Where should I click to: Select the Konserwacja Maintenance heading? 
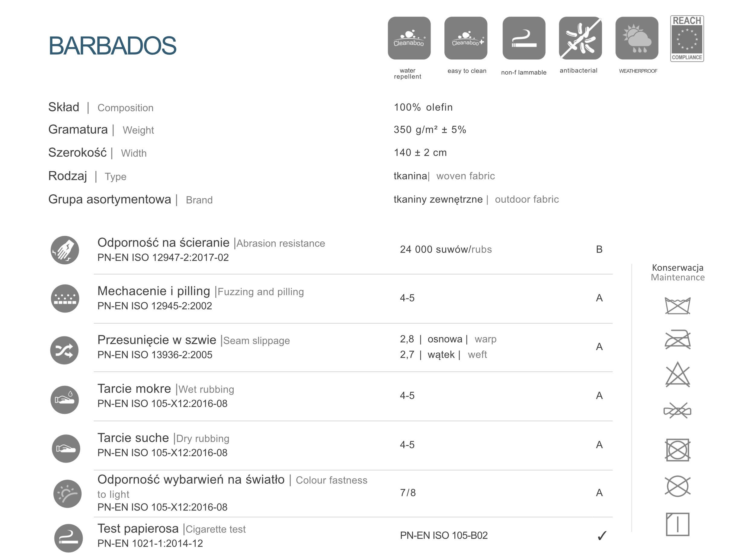pyautogui.click(x=677, y=272)
